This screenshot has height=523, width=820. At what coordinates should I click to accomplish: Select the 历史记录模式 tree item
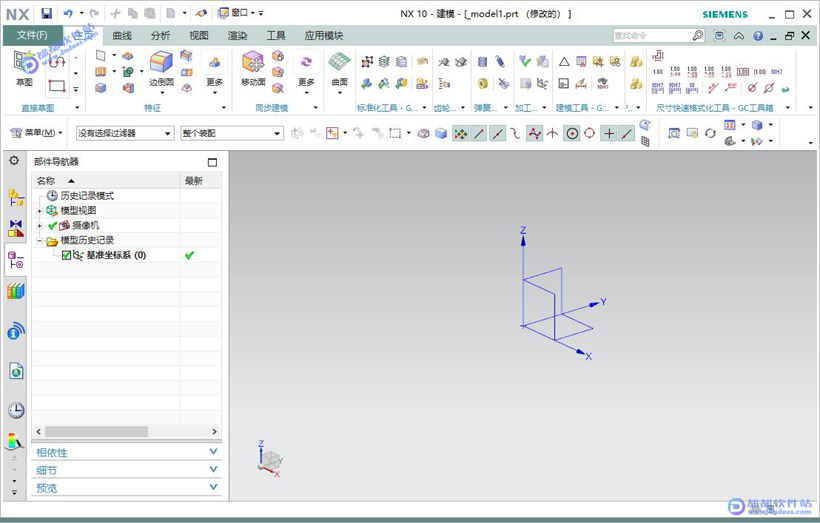pos(87,196)
